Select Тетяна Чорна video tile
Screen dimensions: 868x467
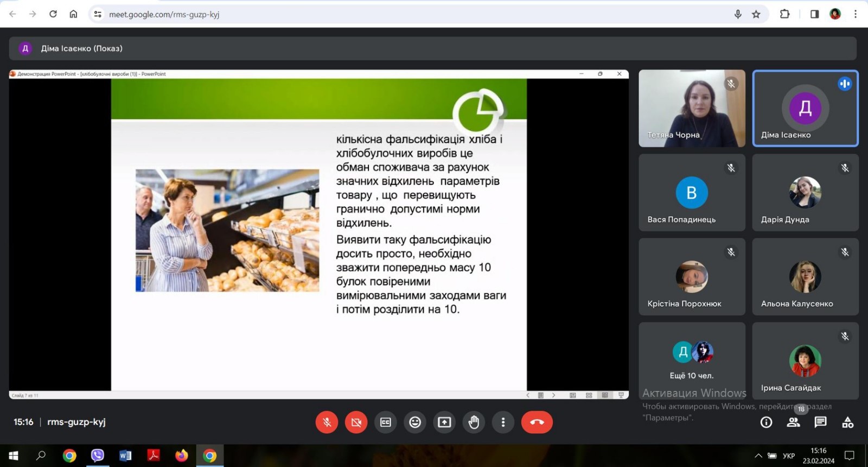pos(692,108)
